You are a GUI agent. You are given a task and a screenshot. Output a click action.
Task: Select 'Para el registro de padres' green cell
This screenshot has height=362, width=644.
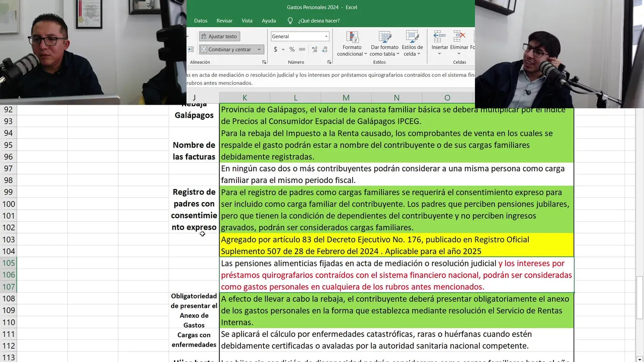coord(396,210)
